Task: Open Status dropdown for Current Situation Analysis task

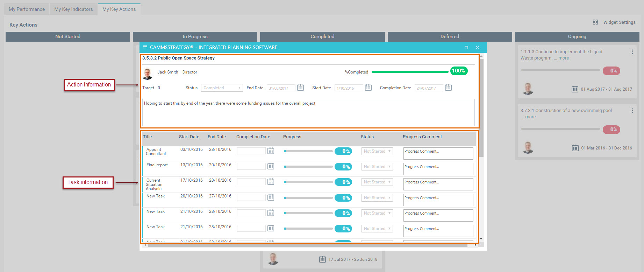Action: (x=377, y=182)
